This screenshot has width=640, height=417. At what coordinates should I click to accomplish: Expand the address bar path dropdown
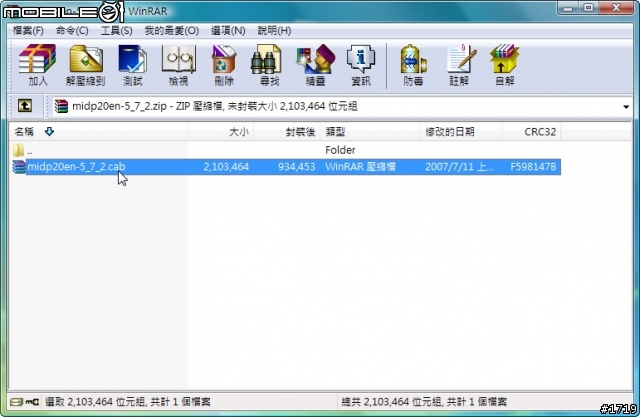(626, 107)
